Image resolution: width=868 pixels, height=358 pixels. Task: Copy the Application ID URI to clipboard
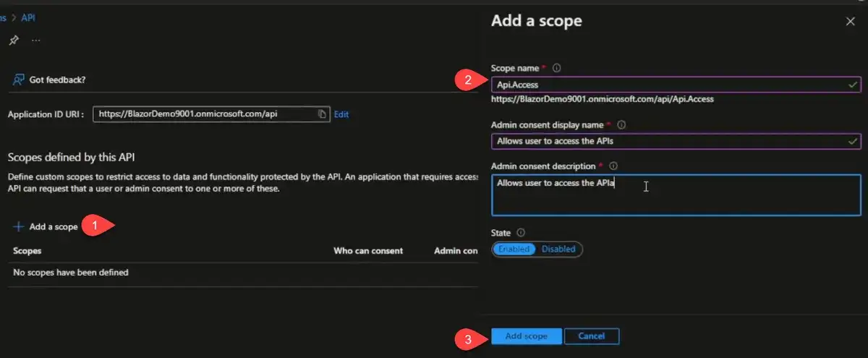click(322, 114)
